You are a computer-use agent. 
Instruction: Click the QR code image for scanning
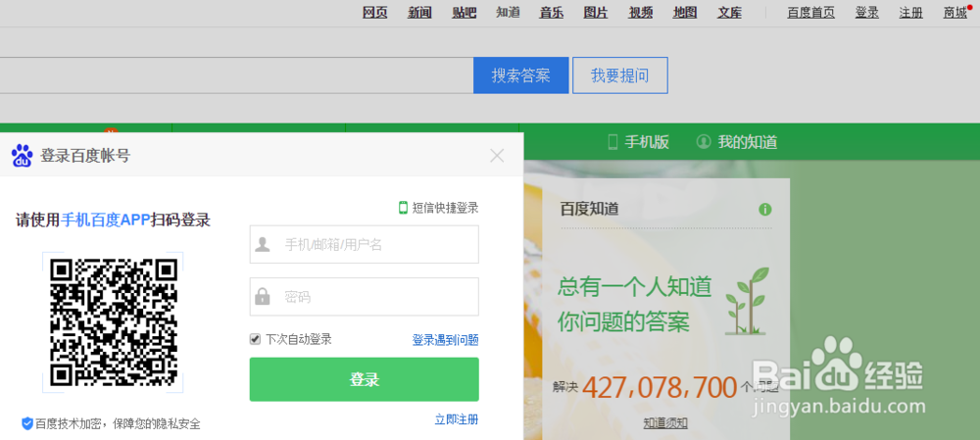click(x=113, y=321)
